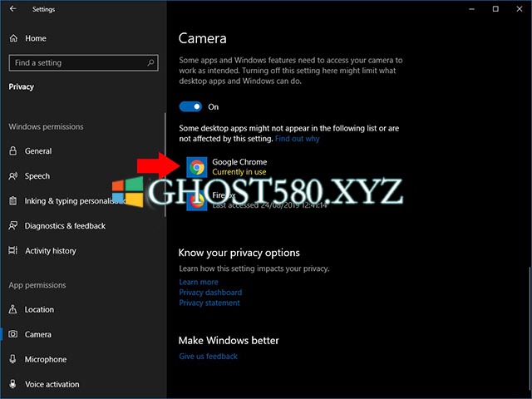Select the Voice activation icon

[x=13, y=384]
